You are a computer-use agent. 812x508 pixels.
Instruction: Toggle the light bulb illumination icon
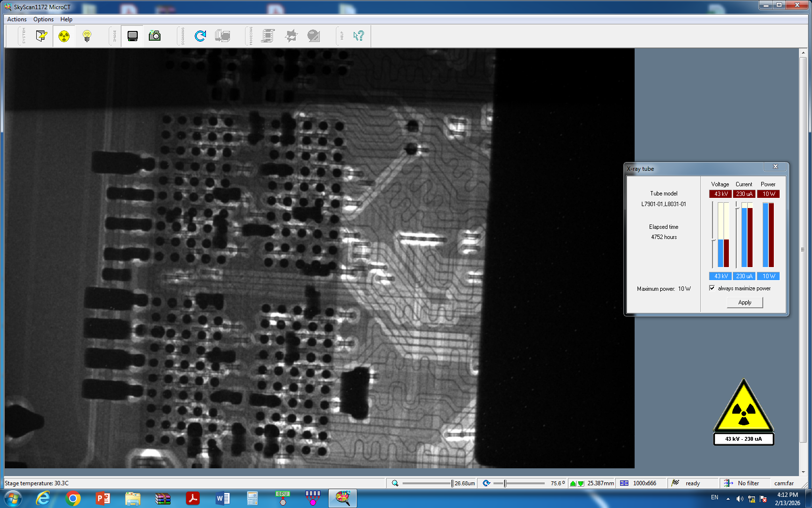(x=87, y=36)
